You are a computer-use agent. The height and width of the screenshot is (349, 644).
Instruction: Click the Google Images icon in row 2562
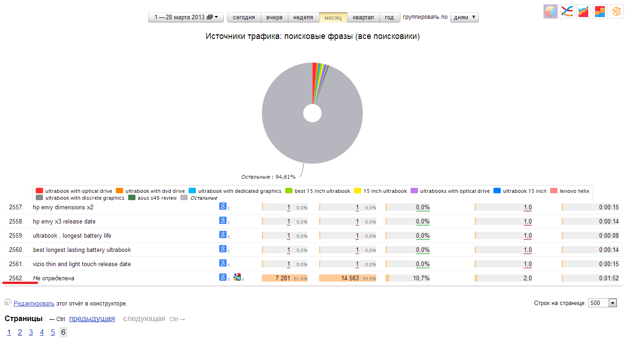[237, 277]
